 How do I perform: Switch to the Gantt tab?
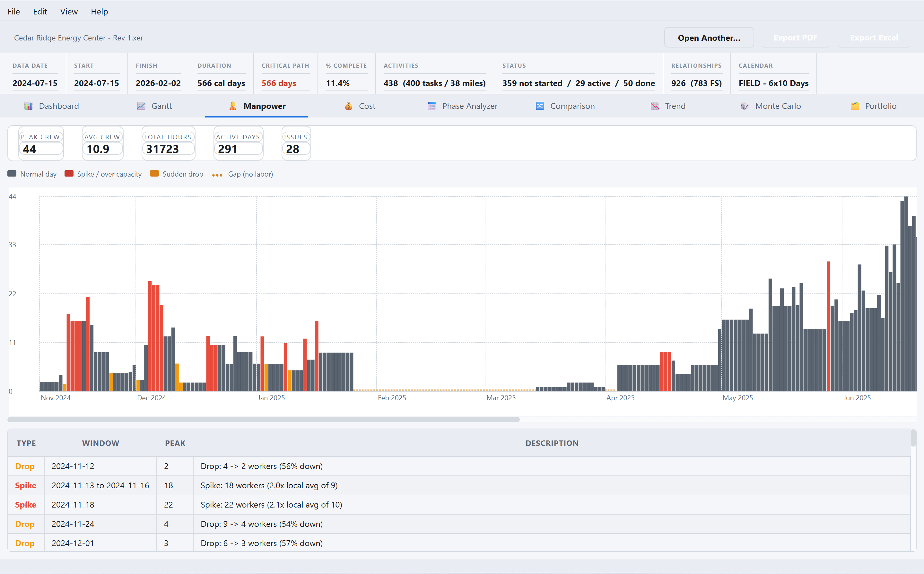tap(154, 106)
